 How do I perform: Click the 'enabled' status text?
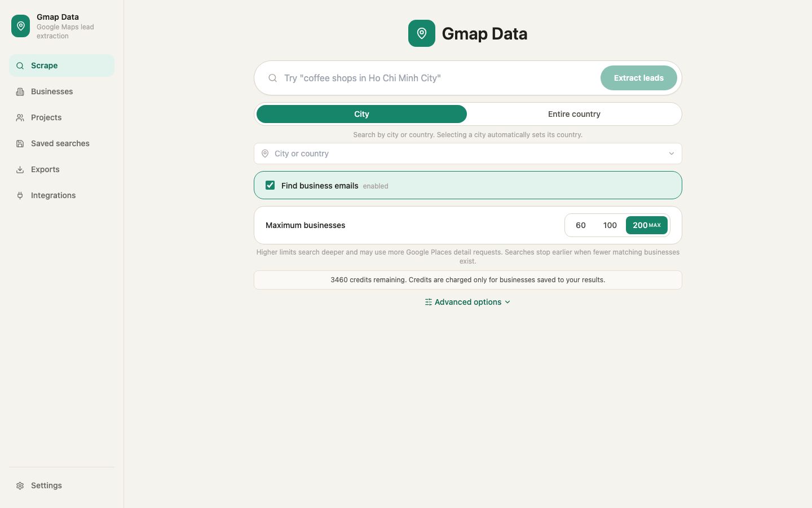376,186
